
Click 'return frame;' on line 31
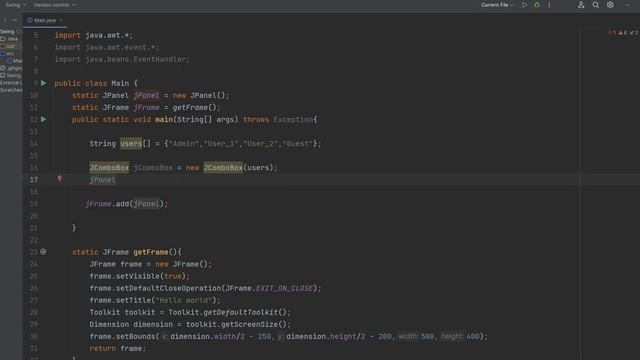pyautogui.click(x=118, y=349)
